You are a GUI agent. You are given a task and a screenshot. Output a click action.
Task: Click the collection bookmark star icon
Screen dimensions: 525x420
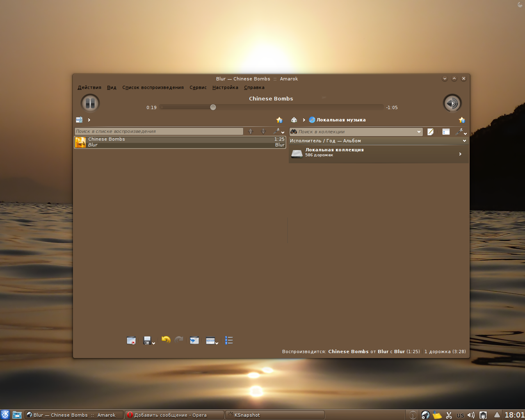[x=462, y=120]
